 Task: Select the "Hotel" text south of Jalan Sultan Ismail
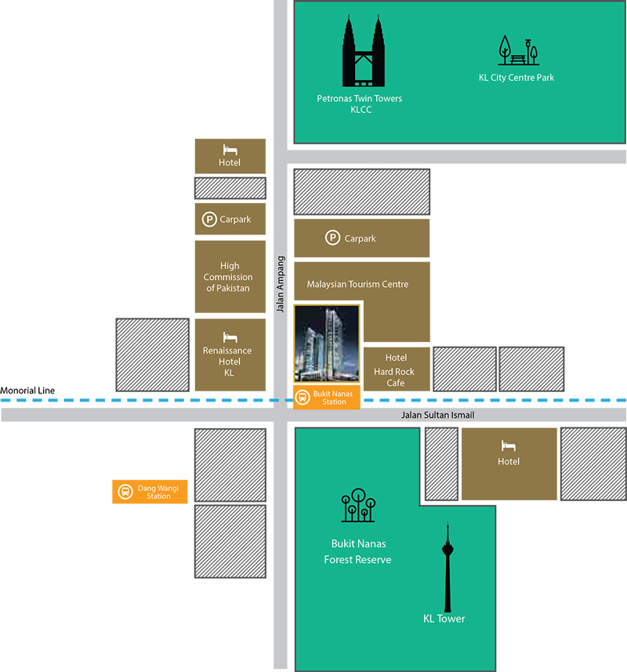509,462
